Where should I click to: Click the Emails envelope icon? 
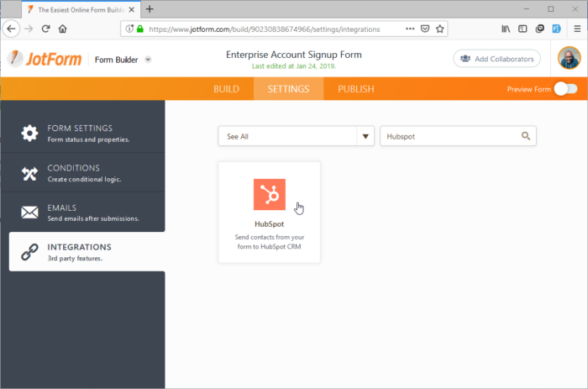point(29,213)
